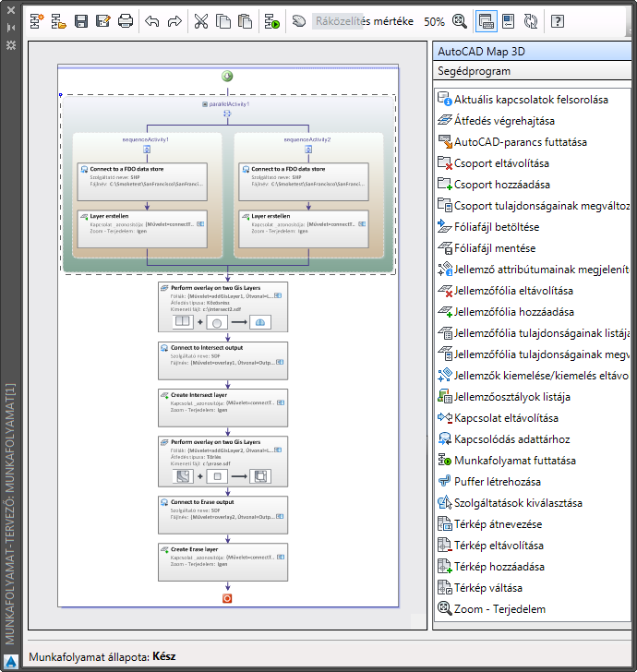Undo the last action
The height and width of the screenshot is (672, 637).
[x=152, y=21]
